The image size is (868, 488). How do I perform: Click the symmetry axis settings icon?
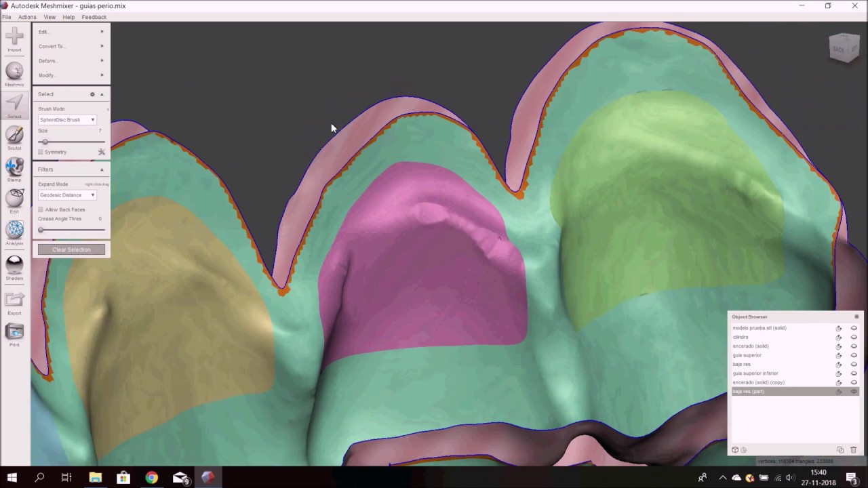(x=102, y=152)
